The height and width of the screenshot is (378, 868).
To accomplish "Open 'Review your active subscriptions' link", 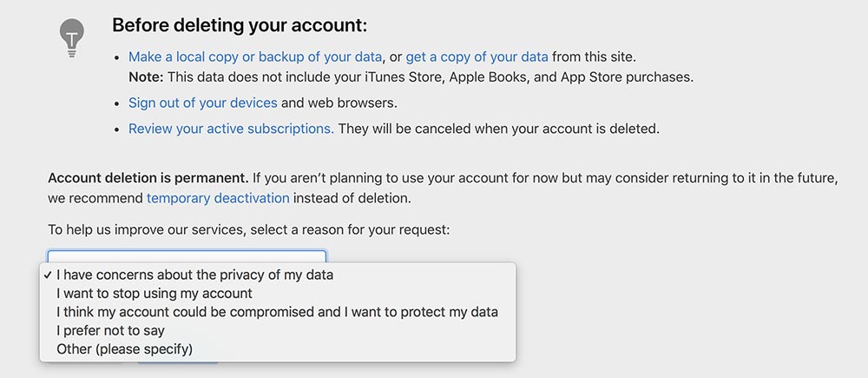I will 232,129.
